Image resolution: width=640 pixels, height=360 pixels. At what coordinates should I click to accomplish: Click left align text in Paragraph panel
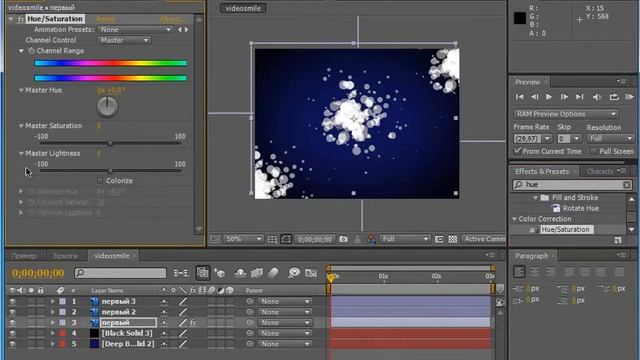coord(519,271)
